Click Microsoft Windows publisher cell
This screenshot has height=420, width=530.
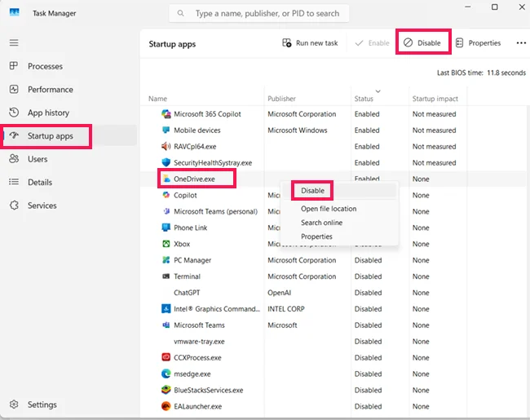pos(298,130)
